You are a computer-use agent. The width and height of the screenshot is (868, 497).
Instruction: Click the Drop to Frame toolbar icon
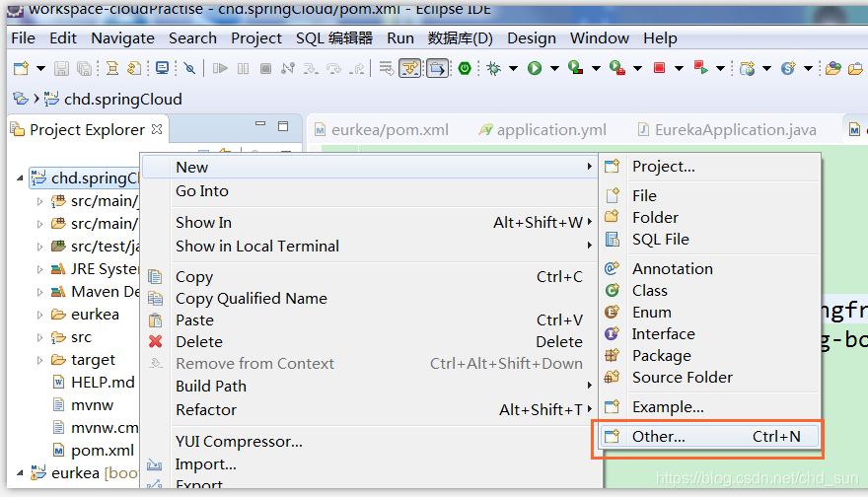pyautogui.click(x=387, y=68)
